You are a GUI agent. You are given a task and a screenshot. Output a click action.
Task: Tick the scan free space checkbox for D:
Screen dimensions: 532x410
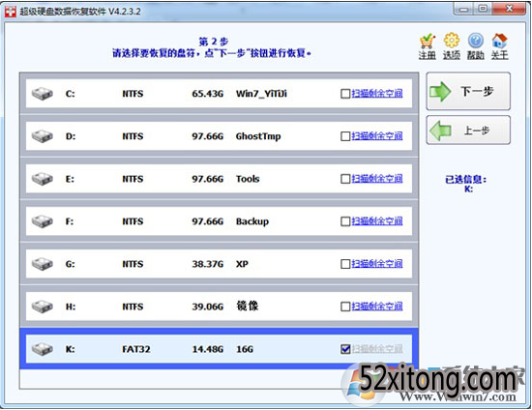click(x=345, y=136)
